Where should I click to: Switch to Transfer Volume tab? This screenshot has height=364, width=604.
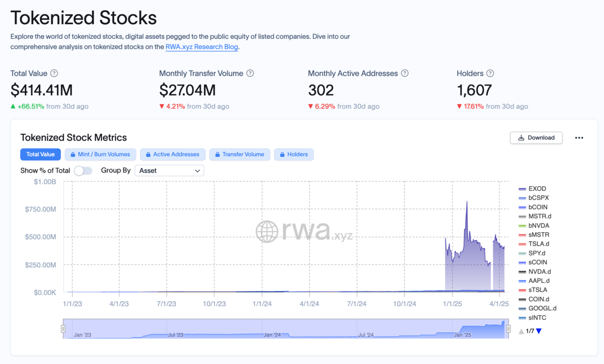[x=240, y=155]
